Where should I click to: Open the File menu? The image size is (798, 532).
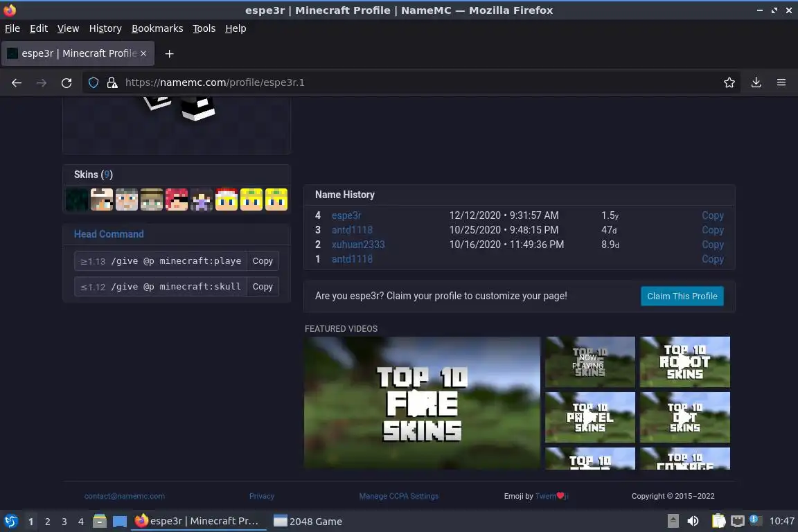pos(12,28)
